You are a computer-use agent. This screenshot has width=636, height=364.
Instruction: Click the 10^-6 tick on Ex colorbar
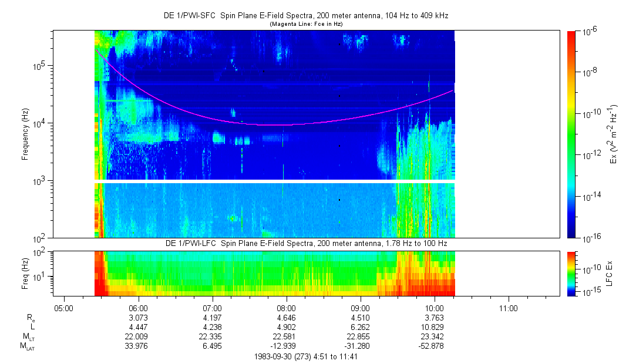click(589, 32)
